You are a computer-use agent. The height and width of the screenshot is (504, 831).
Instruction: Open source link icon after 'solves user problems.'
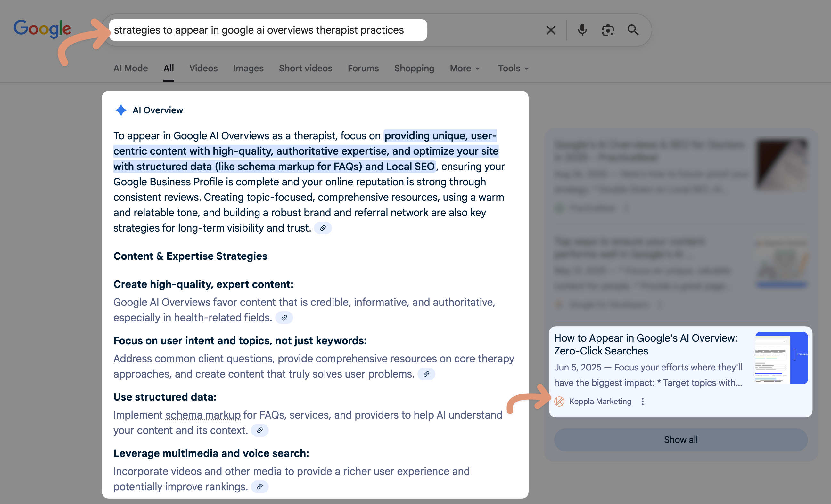coord(426,374)
